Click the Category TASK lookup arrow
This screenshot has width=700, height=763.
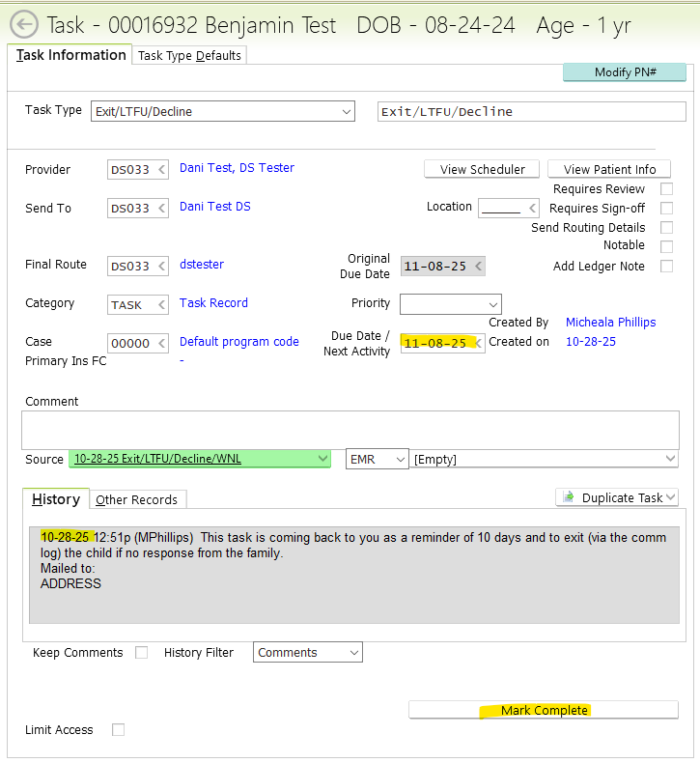pos(161,305)
